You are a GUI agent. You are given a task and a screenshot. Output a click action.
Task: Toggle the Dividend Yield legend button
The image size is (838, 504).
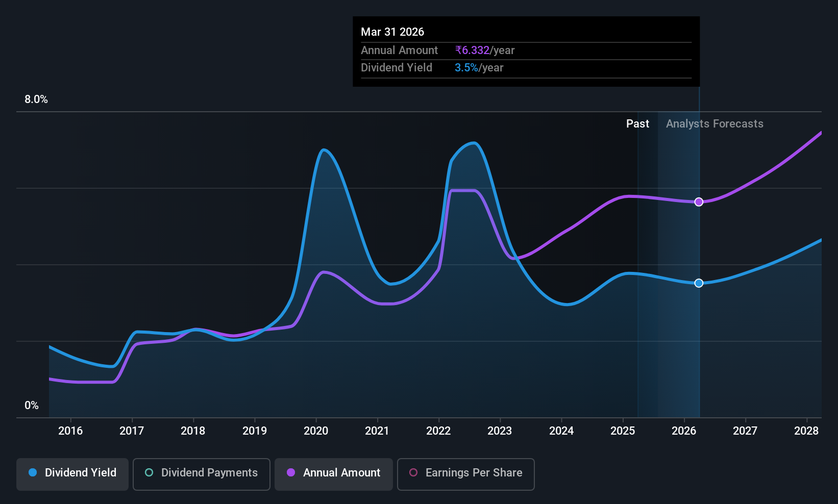[72, 474]
